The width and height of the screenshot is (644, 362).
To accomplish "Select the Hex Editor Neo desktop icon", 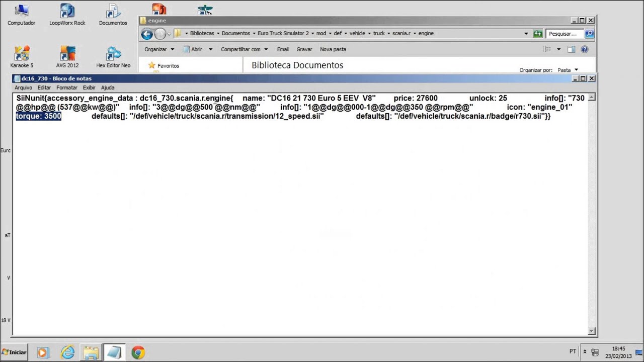I will pyautogui.click(x=113, y=57).
